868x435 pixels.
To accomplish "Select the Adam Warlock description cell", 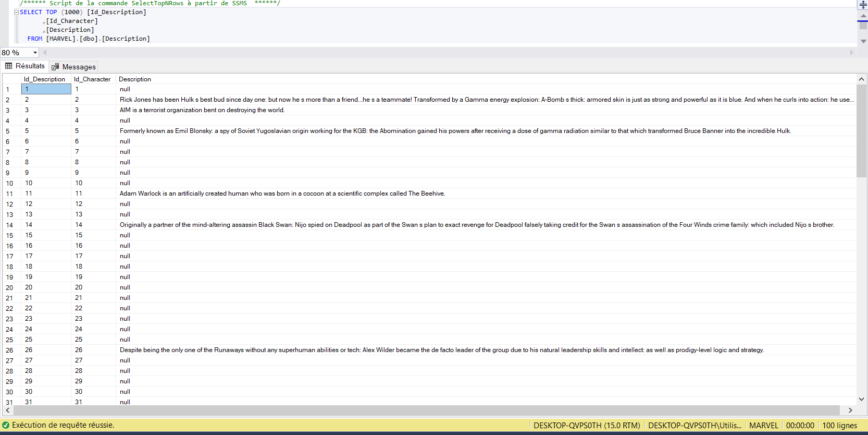I will pyautogui.click(x=486, y=194).
